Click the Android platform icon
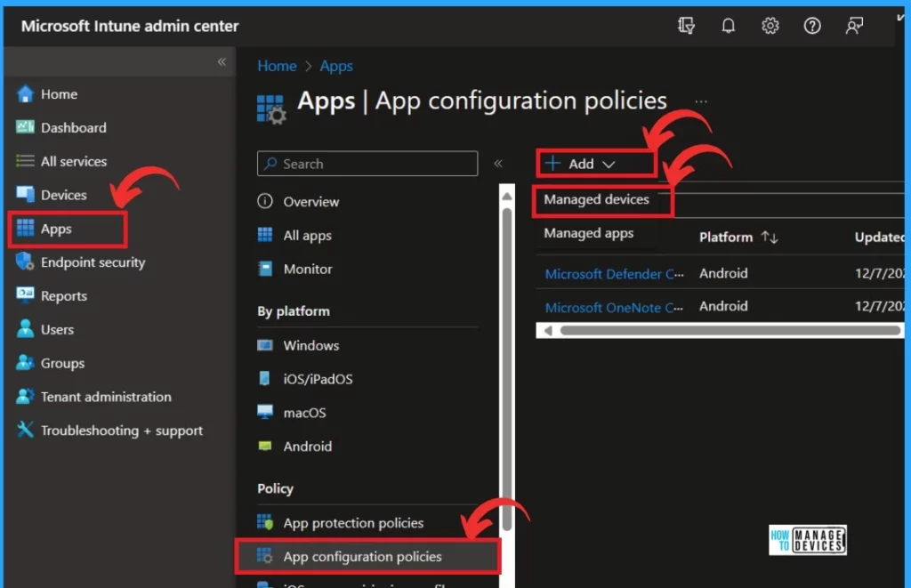Screen dimensions: 911x588 coord(265,446)
